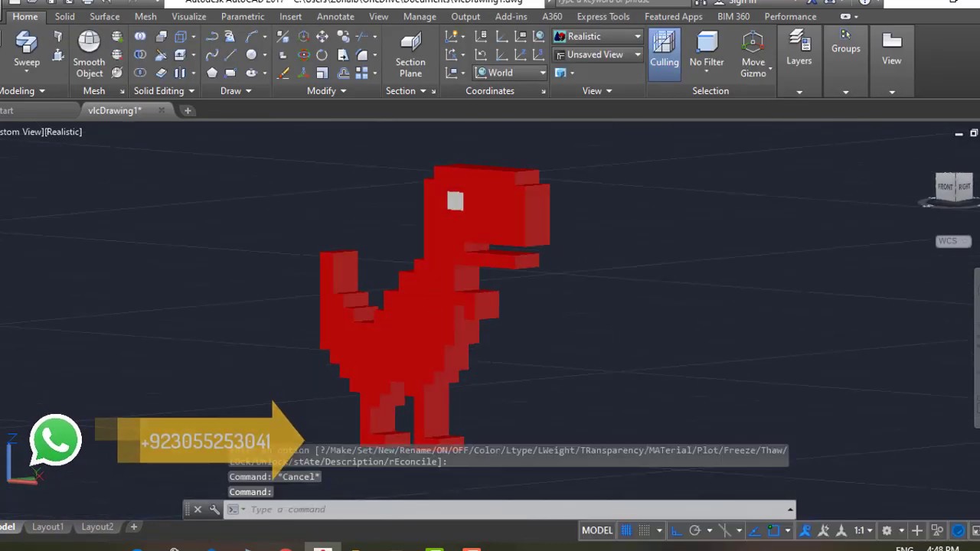Close the command line with X
This screenshot has width=980, height=551.
(198, 509)
